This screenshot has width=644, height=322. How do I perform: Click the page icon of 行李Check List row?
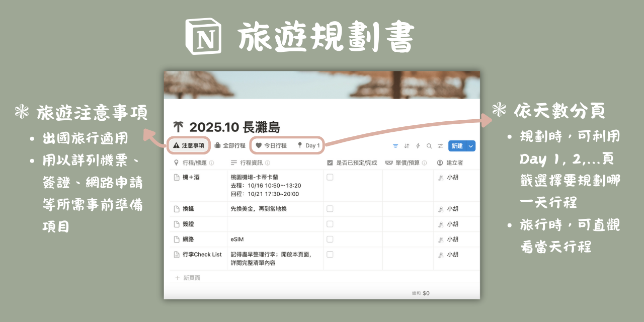click(x=177, y=255)
